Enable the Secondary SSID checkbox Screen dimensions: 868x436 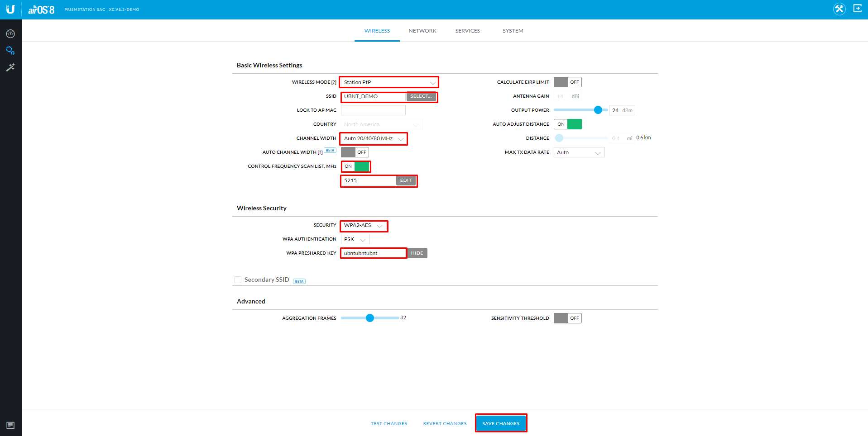pos(238,280)
